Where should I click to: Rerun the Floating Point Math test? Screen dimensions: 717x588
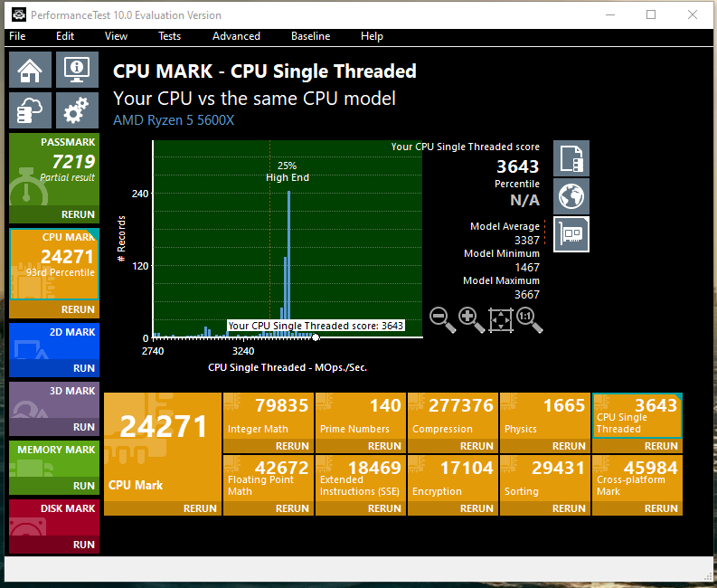tap(269, 508)
